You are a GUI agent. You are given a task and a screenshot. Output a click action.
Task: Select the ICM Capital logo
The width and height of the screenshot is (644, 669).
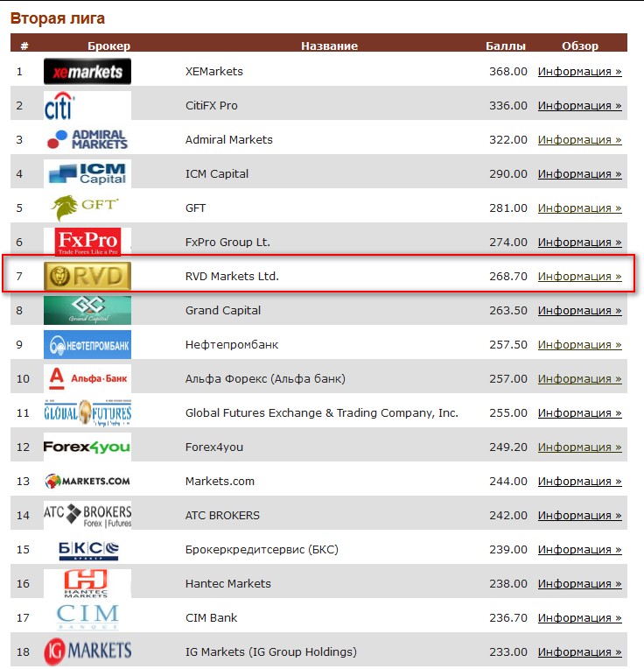point(87,173)
